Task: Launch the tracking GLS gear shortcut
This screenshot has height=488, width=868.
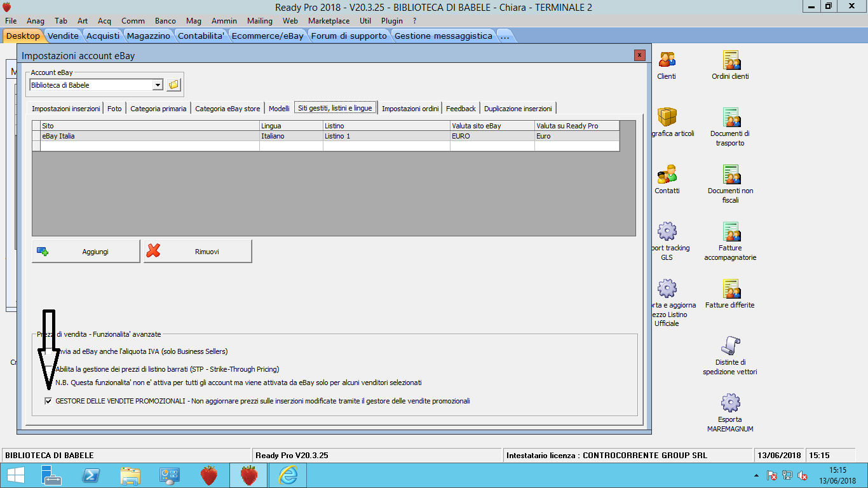Action: [x=667, y=231]
